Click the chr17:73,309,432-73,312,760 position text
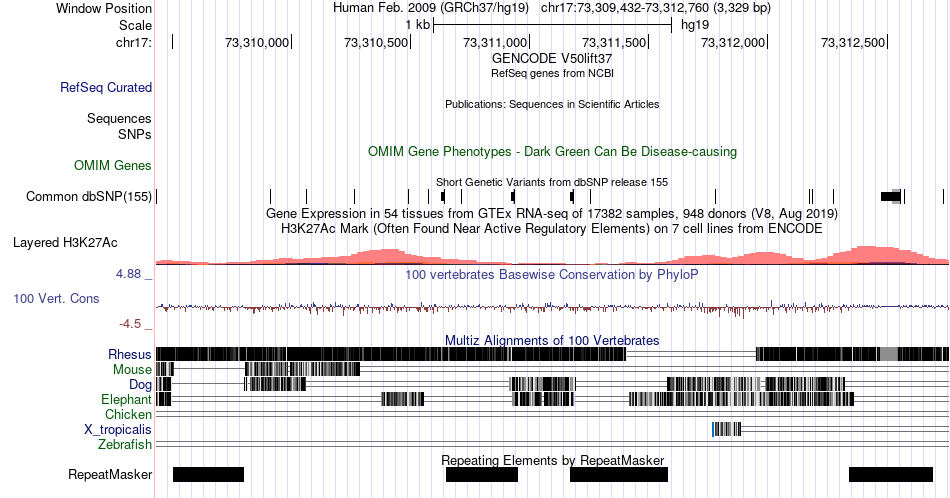 pos(656,8)
